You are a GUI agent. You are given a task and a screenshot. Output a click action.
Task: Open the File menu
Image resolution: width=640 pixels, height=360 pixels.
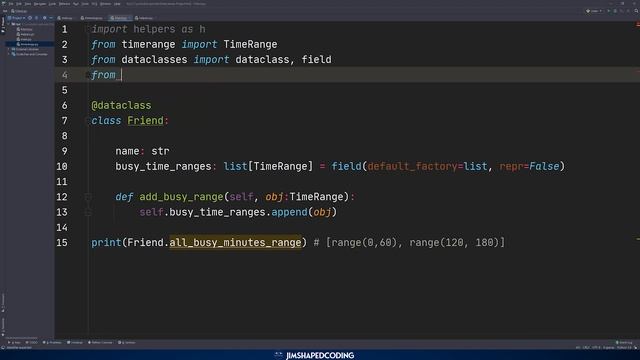pyautogui.click(x=11, y=4)
